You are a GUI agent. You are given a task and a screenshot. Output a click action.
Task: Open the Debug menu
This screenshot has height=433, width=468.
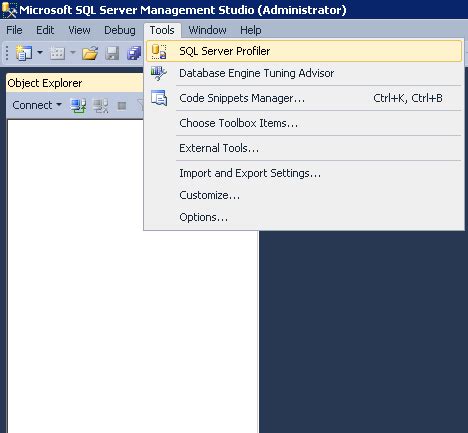click(120, 30)
